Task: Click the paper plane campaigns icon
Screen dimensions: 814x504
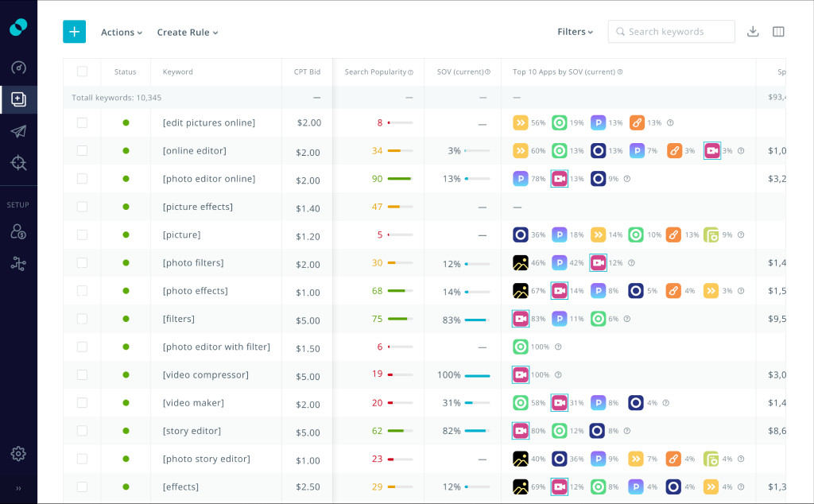Action: point(18,131)
